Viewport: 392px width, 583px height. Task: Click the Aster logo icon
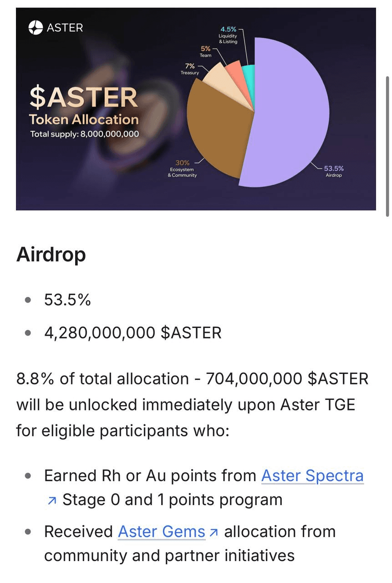point(35,28)
